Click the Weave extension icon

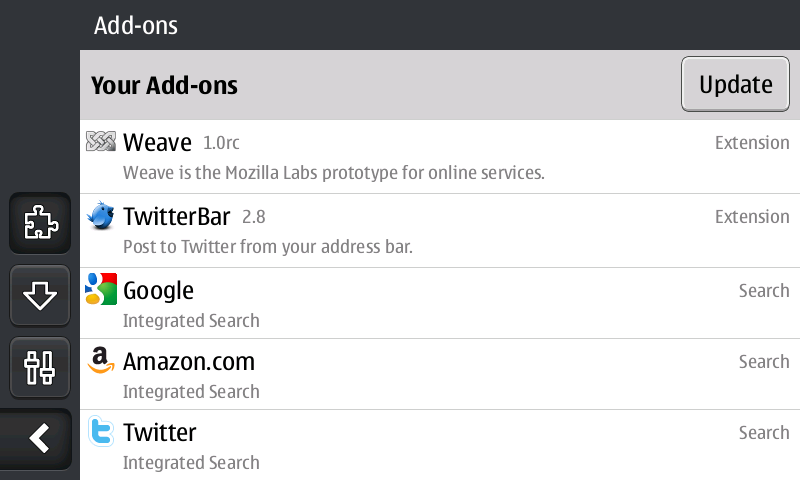coord(101,142)
